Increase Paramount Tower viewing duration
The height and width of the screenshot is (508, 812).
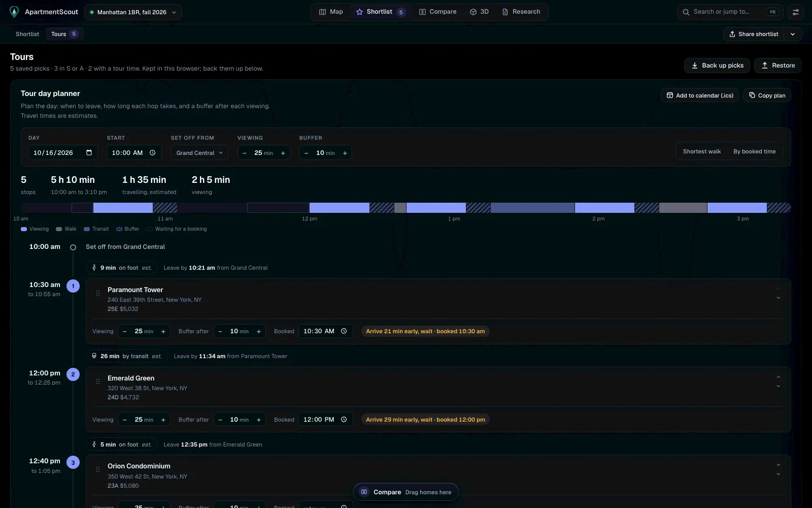pos(163,331)
